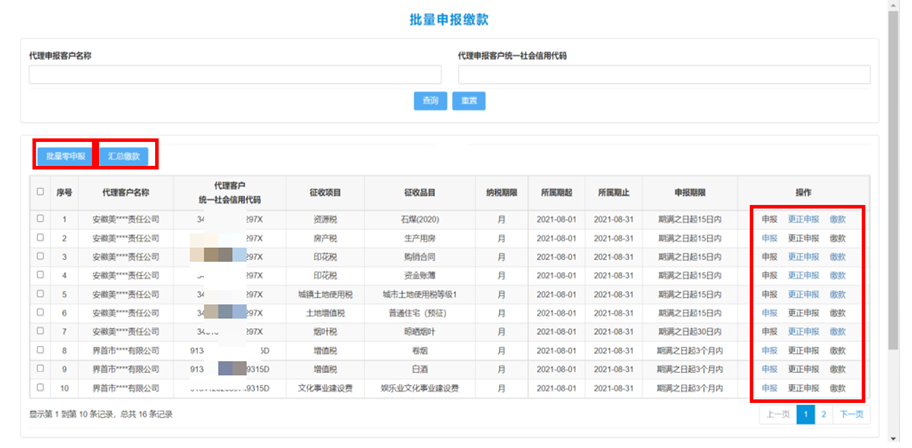Select row 3 购销合同 checkbox

(40, 256)
